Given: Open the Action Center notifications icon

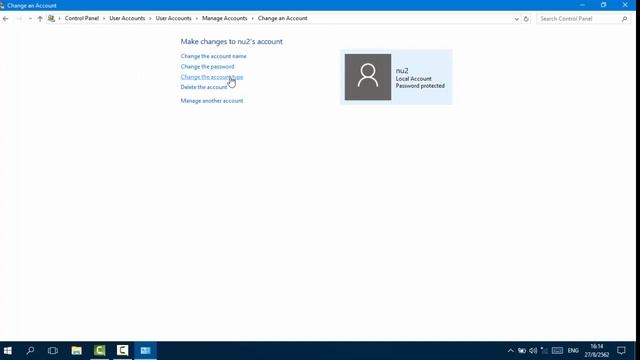Looking at the screenshot, I should (621, 351).
